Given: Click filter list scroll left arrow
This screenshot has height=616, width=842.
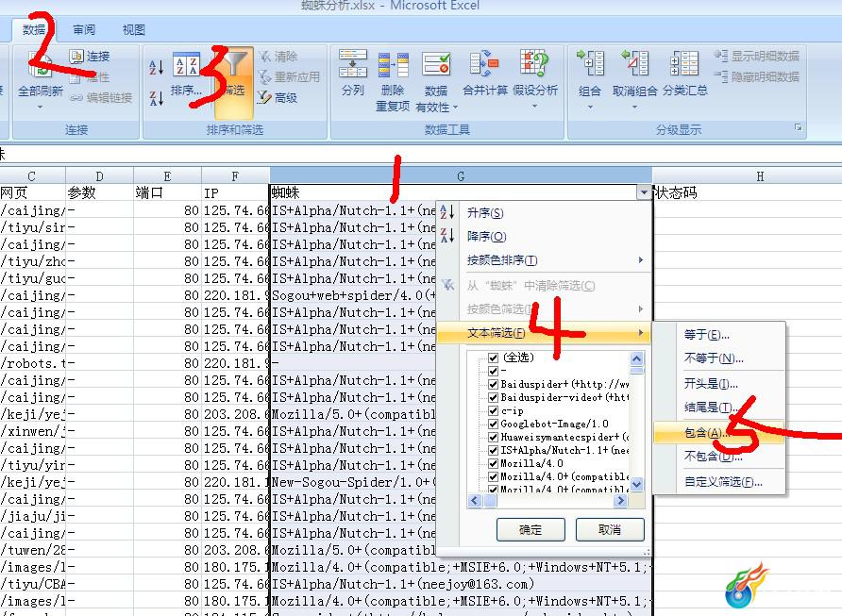Looking at the screenshot, I should (x=475, y=501).
